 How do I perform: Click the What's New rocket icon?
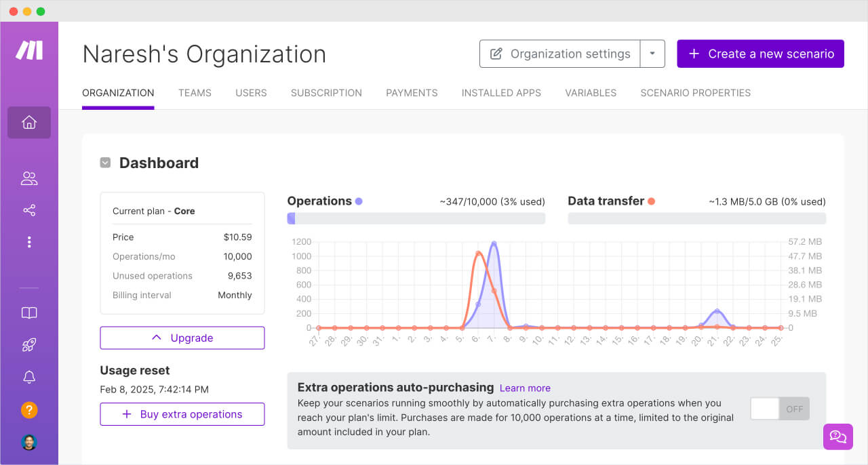coord(28,344)
